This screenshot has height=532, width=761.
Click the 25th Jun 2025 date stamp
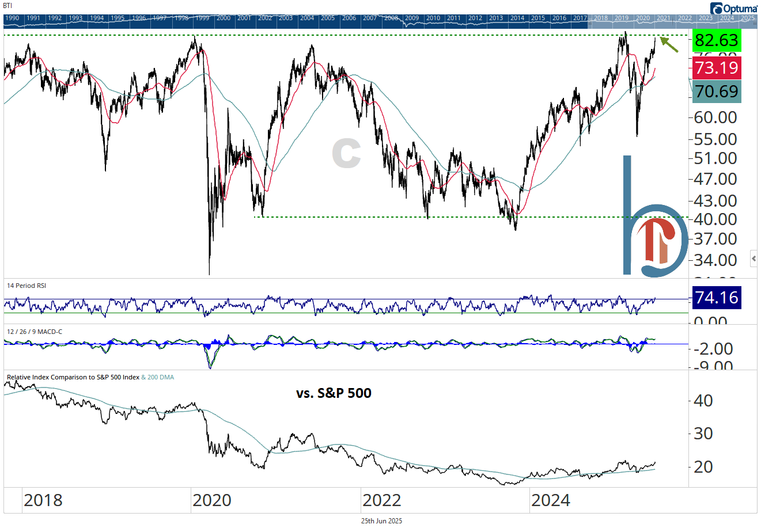381,521
